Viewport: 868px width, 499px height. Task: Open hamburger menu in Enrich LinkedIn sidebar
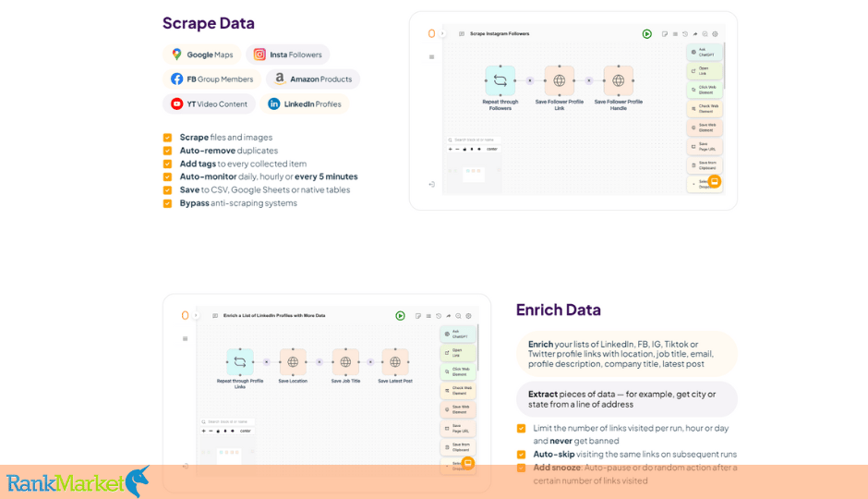pyautogui.click(x=185, y=338)
